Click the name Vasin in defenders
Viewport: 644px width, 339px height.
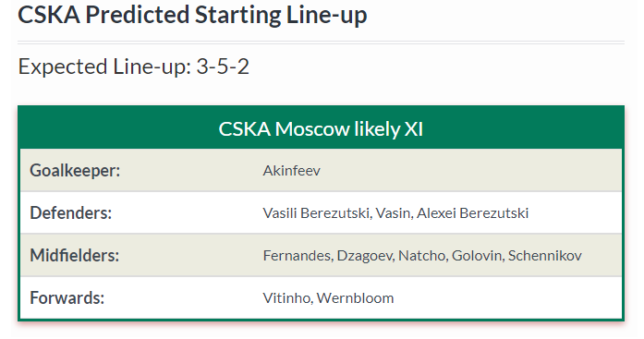coord(393,213)
